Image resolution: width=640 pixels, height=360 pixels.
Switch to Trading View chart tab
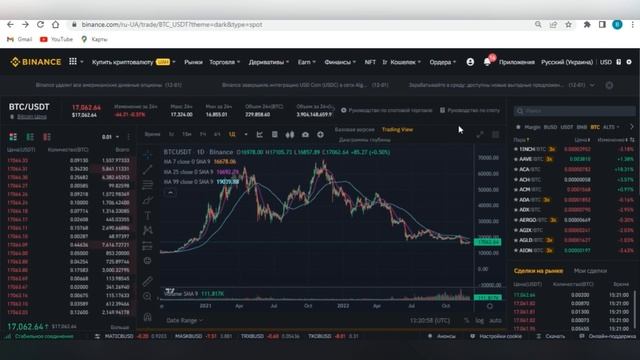[x=397, y=129]
